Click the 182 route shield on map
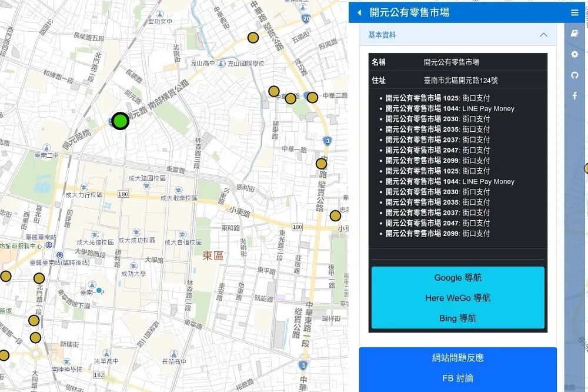 99,375
